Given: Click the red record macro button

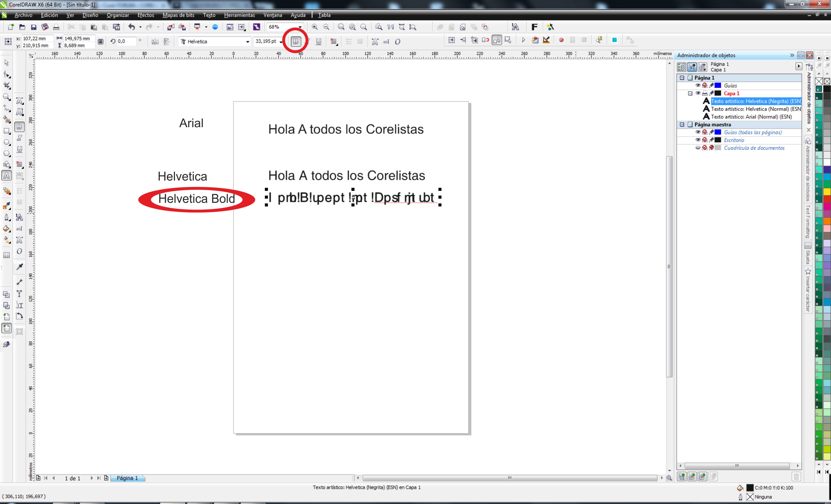Looking at the screenshot, I should point(561,40).
